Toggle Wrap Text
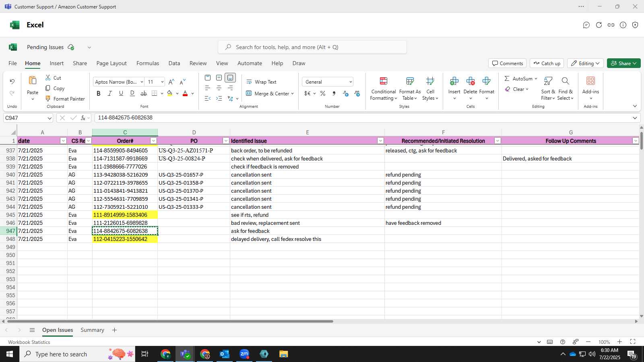The width and height of the screenshot is (644, 362). (262, 82)
